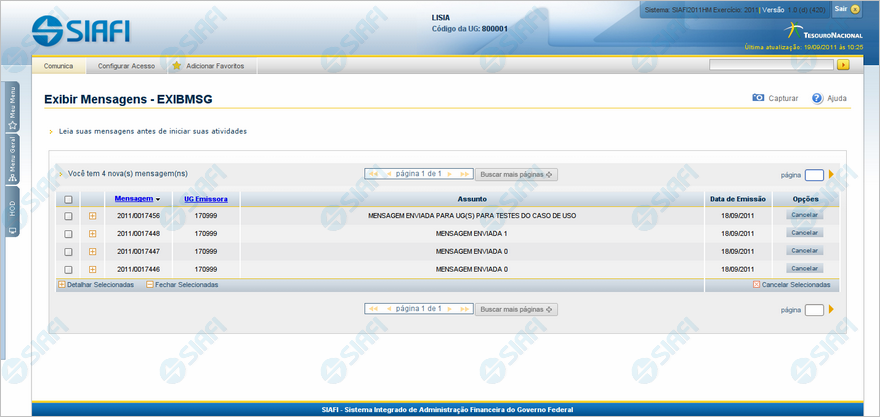Expand message 2011/0017456 details
Viewport: 880px width, 417px height.
point(93,216)
